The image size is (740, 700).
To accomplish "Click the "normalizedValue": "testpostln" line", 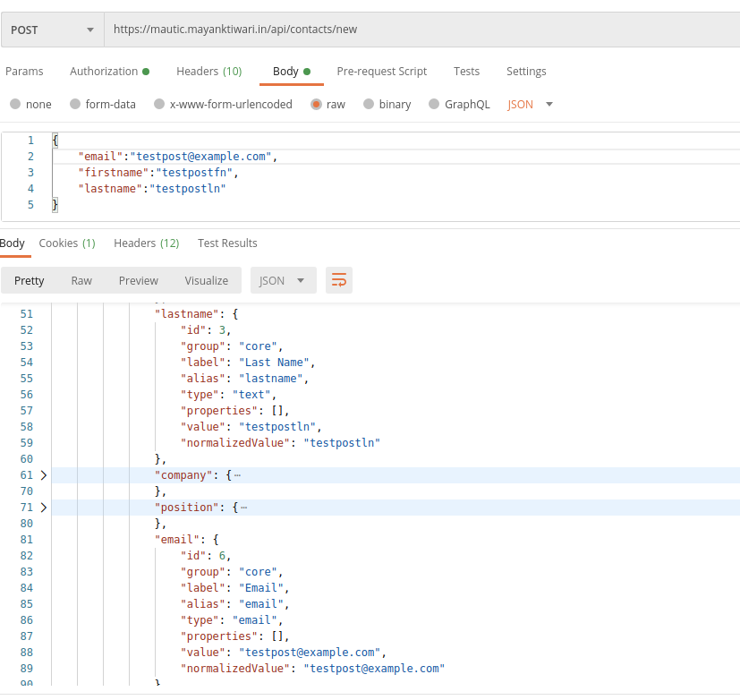I will (x=280, y=443).
